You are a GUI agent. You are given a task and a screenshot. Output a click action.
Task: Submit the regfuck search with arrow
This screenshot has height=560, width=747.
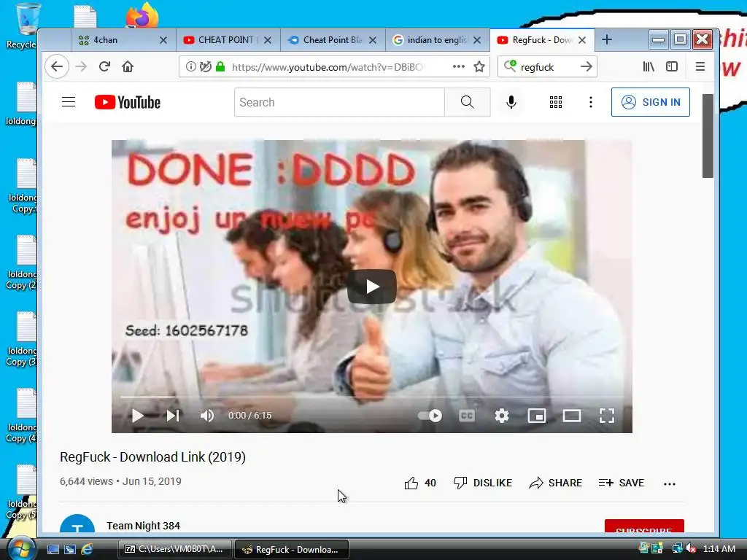[x=587, y=66]
